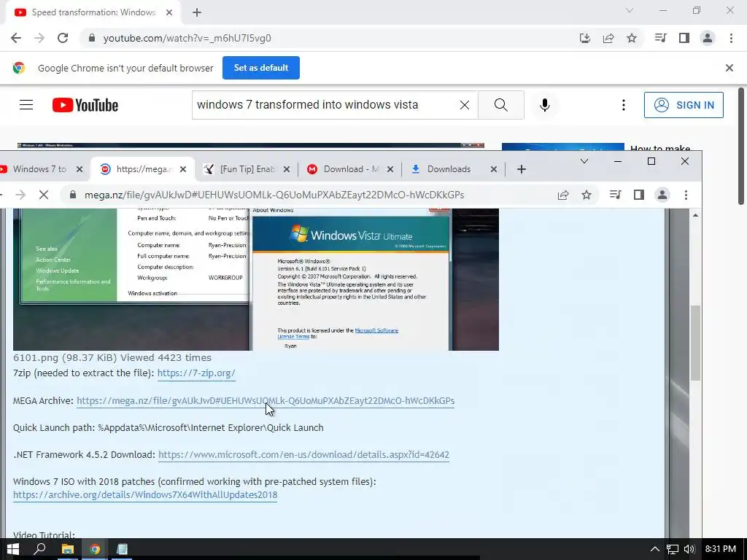747x560 pixels.
Task: Open outer Chrome three-dot menu
Action: [x=731, y=38]
